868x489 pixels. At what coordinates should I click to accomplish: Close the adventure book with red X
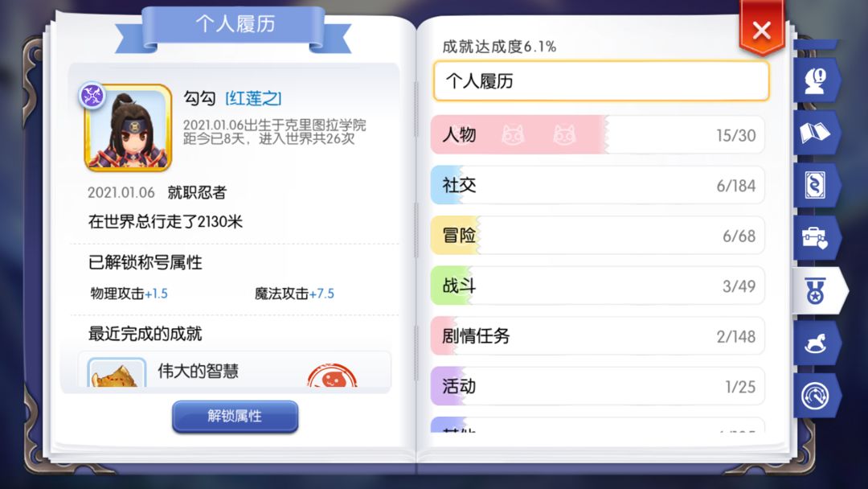pyautogui.click(x=762, y=30)
